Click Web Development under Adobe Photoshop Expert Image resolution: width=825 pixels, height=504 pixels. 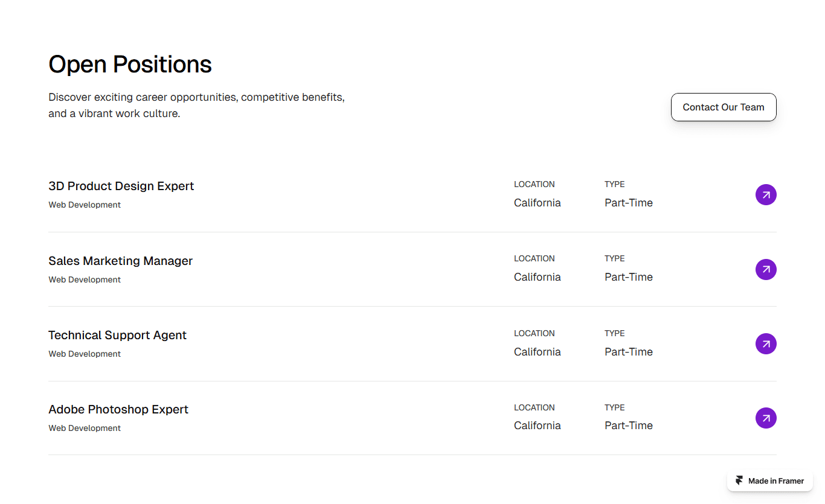pos(85,428)
